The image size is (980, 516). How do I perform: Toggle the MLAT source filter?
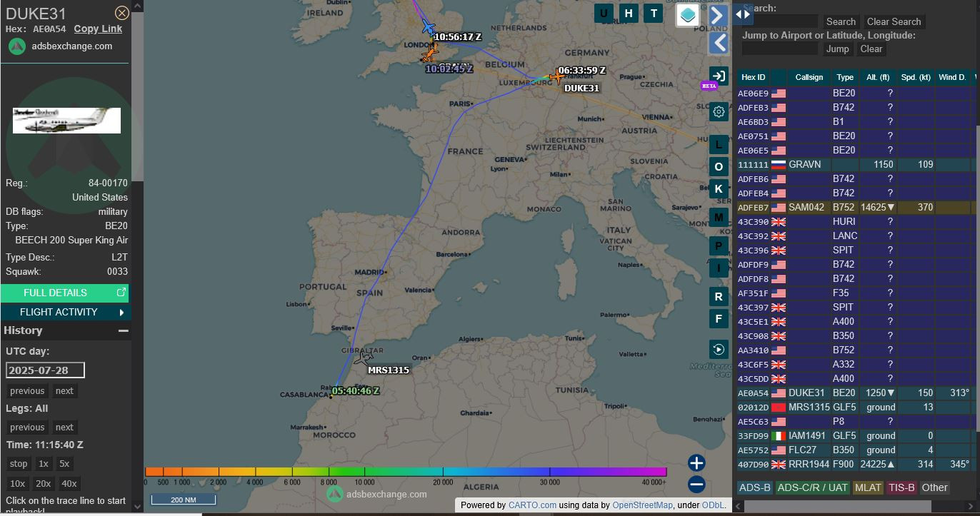[868, 487]
